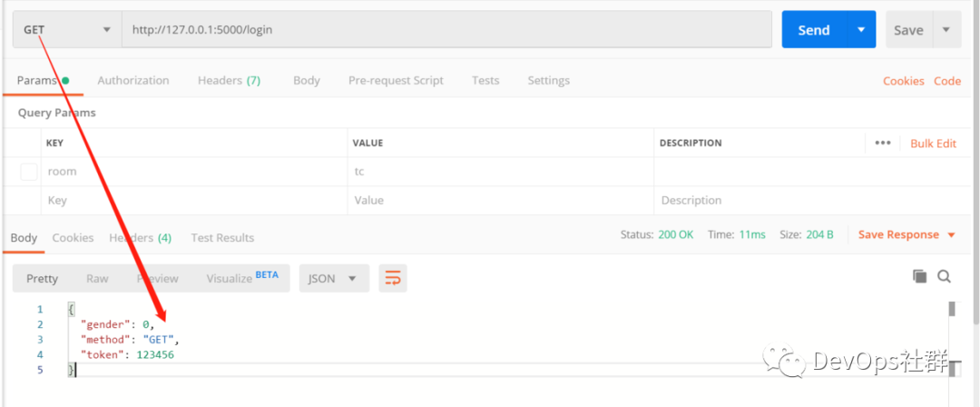Switch to the response Body tab

pos(24,238)
